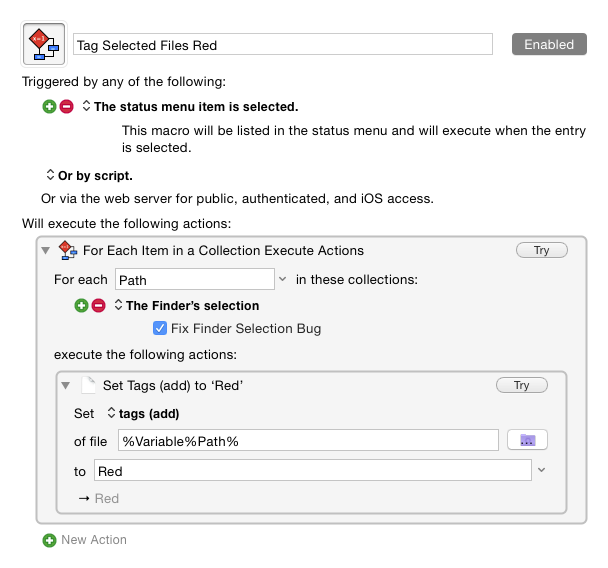
Task: Collapse the Set Tags action
Action: click(66, 385)
